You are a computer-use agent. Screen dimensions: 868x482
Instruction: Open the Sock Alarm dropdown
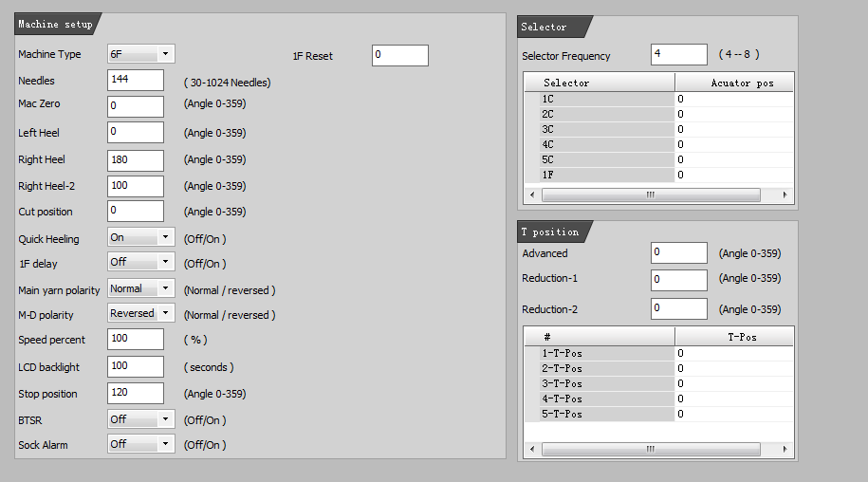pyautogui.click(x=141, y=444)
